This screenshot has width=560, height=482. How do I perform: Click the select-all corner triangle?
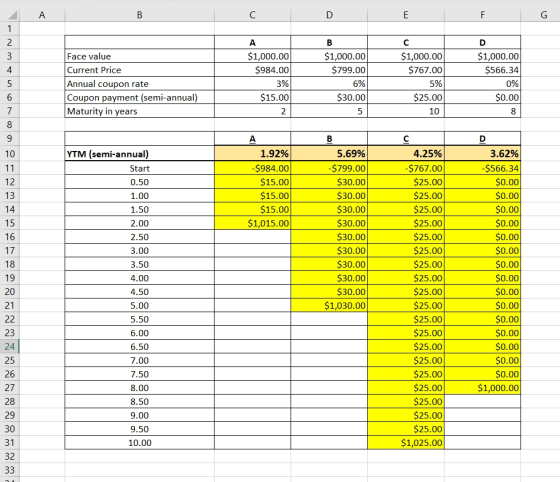(13, 15)
